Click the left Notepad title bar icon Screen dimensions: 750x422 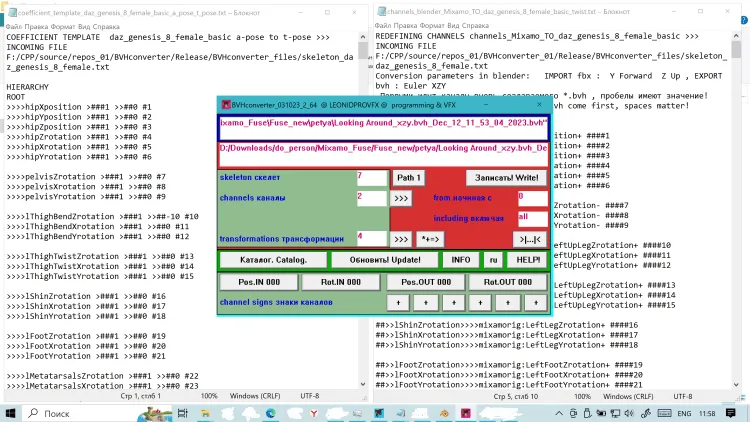tap(12, 12)
